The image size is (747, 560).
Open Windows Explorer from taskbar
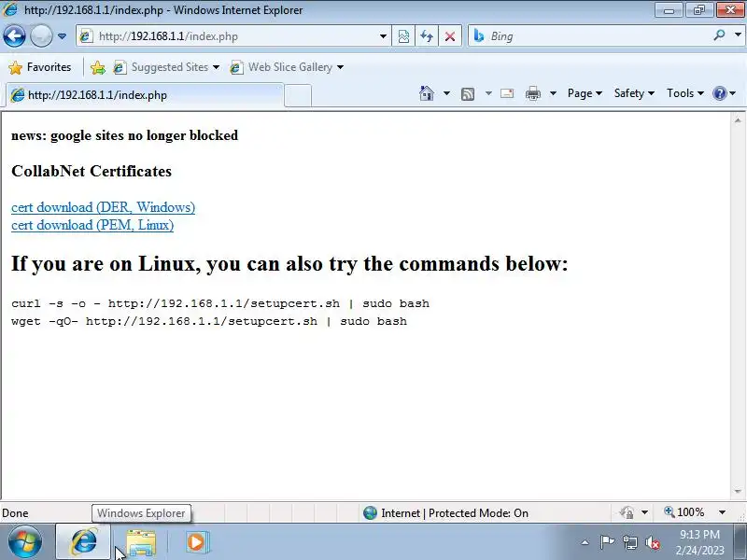point(141,542)
